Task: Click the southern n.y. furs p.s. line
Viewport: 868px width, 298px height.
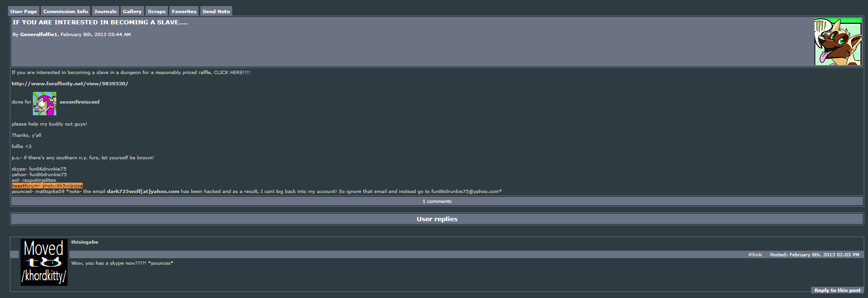Action: [x=83, y=158]
